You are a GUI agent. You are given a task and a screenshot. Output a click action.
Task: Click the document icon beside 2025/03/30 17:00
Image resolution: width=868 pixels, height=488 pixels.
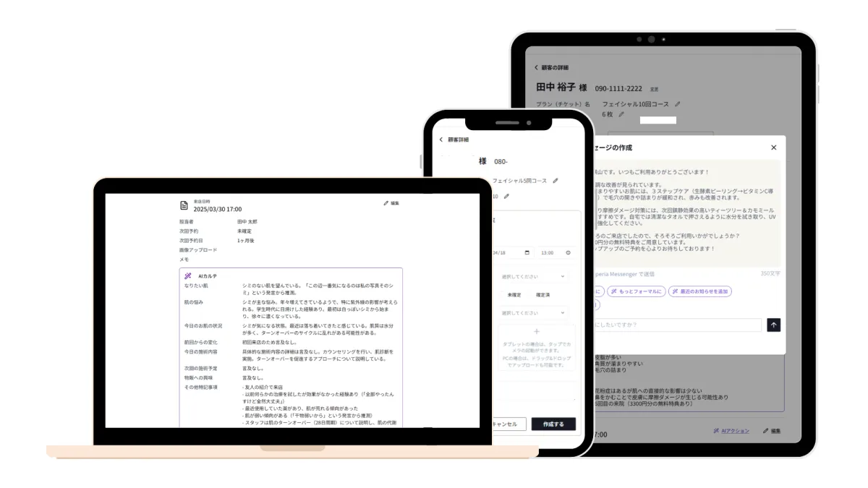(184, 206)
